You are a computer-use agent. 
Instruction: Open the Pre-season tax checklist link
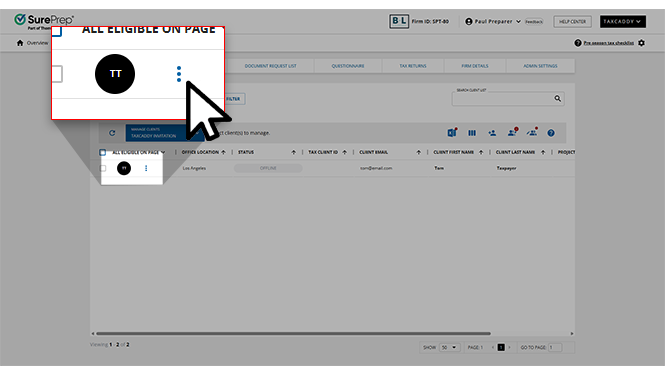pos(609,43)
